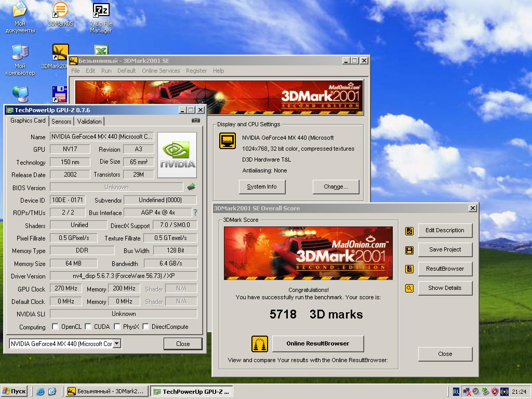The image size is (532, 399).
Task: Launch Internet Explorer from quick launch
Action: point(41,392)
